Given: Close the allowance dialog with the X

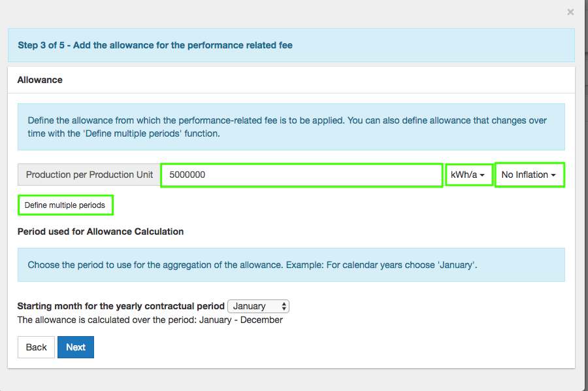Looking at the screenshot, I should [x=570, y=12].
